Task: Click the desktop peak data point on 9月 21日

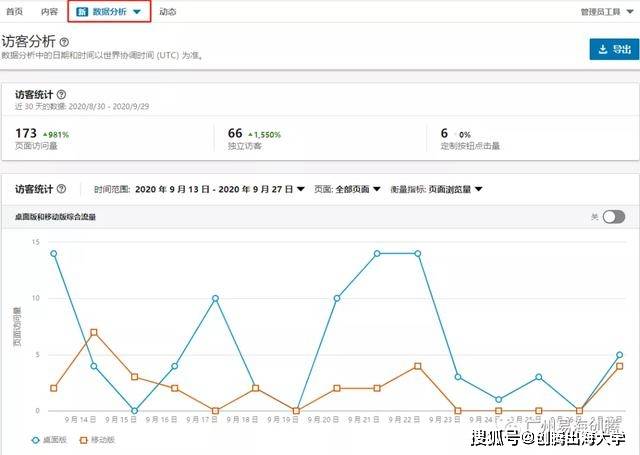Action: pos(377,253)
